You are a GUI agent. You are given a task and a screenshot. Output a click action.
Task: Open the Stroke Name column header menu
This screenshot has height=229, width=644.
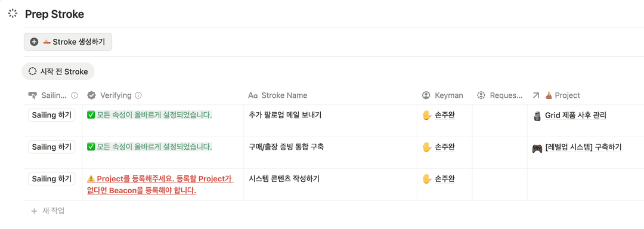[x=330, y=95]
